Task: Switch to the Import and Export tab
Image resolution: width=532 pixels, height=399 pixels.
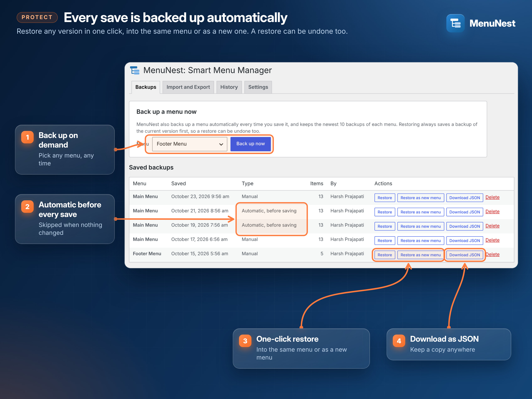Action: [x=188, y=87]
